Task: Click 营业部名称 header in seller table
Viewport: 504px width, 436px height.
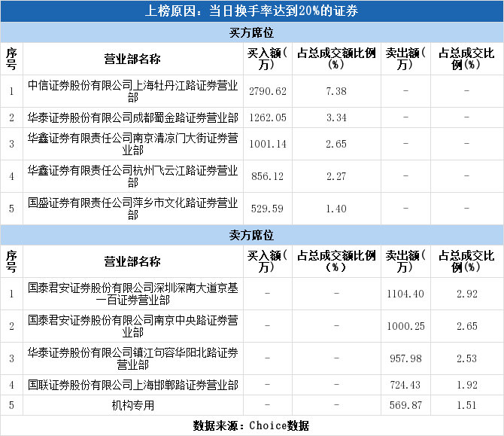Action: pyautogui.click(x=132, y=261)
